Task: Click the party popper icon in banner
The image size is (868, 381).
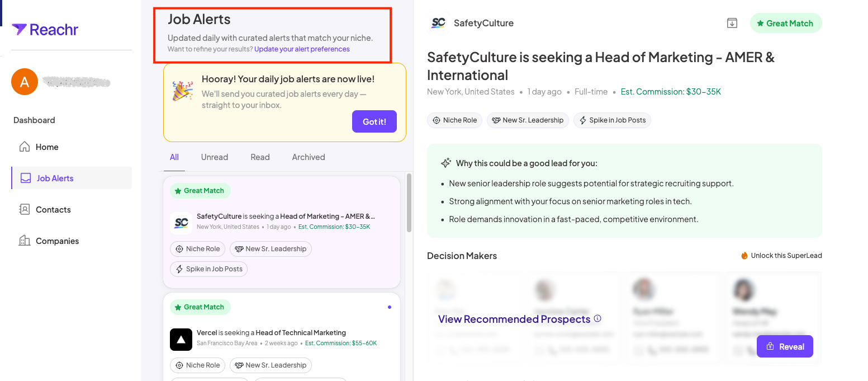Action: 183,91
